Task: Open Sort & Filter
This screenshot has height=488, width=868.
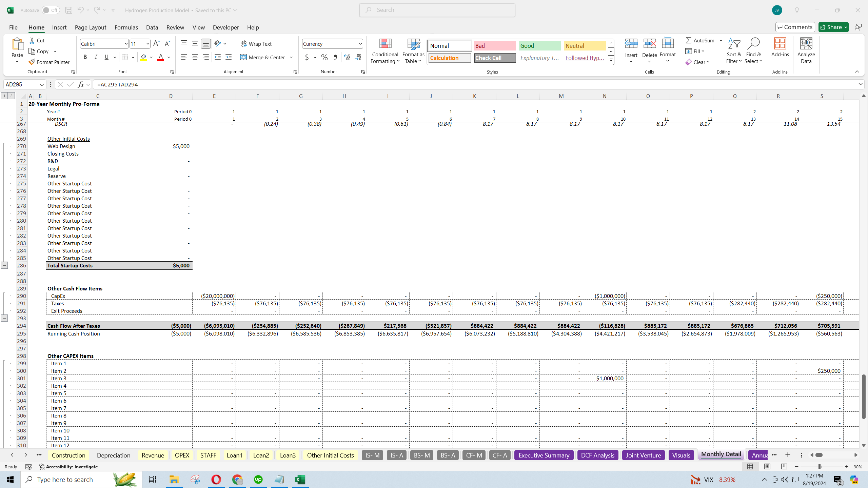Action: [x=734, y=51]
